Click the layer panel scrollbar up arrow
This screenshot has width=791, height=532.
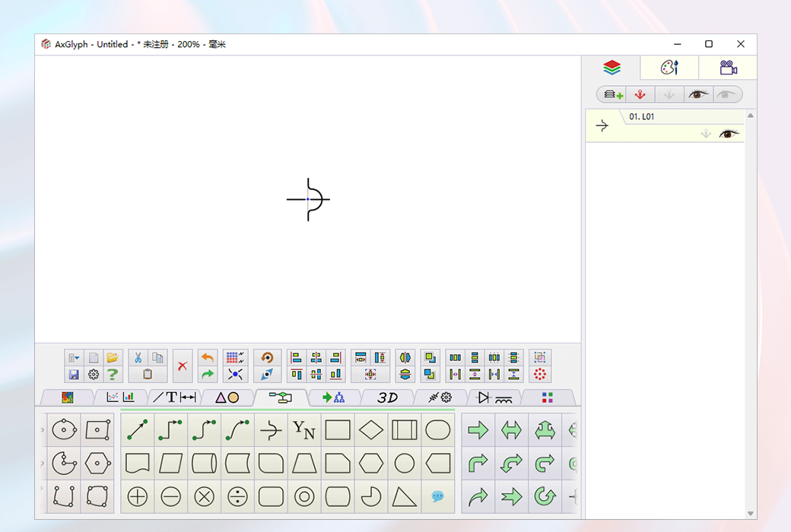750,114
